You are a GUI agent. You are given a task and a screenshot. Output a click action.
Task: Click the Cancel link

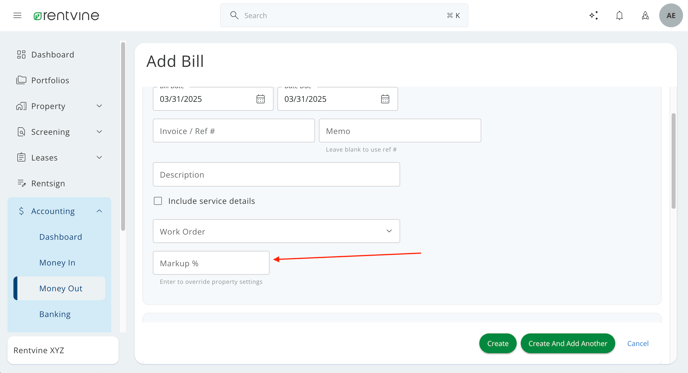pos(638,344)
